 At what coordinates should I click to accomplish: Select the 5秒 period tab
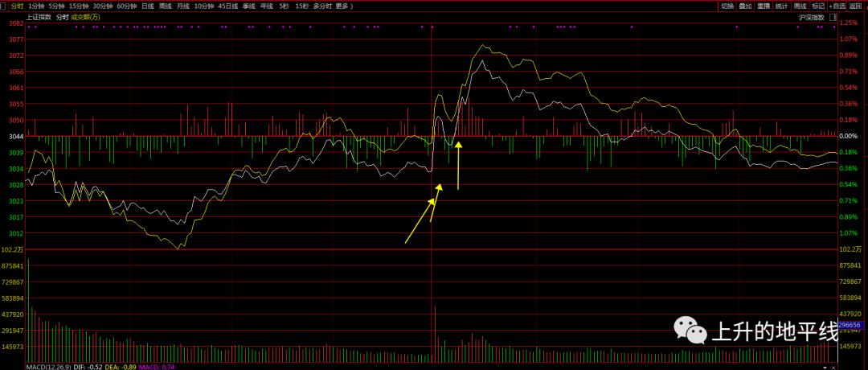pyautogui.click(x=284, y=6)
